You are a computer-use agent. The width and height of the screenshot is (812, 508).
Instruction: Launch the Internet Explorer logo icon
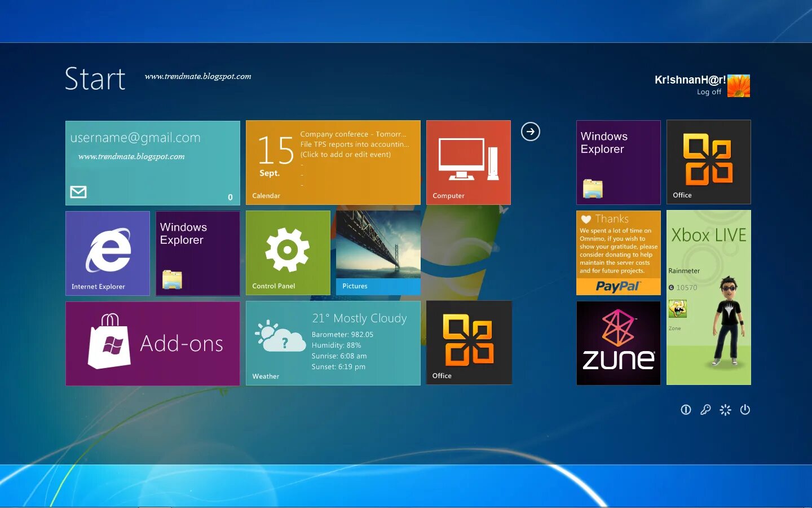coord(108,250)
